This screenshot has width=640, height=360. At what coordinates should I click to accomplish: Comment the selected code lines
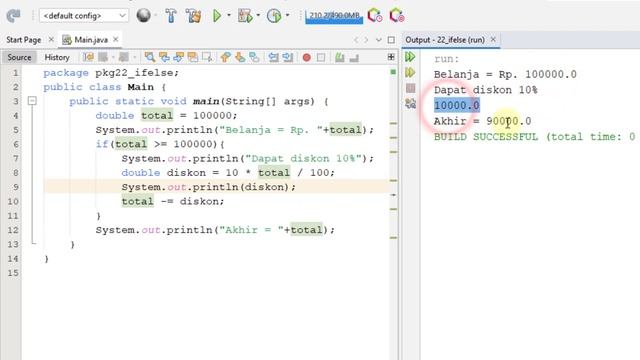point(340,58)
